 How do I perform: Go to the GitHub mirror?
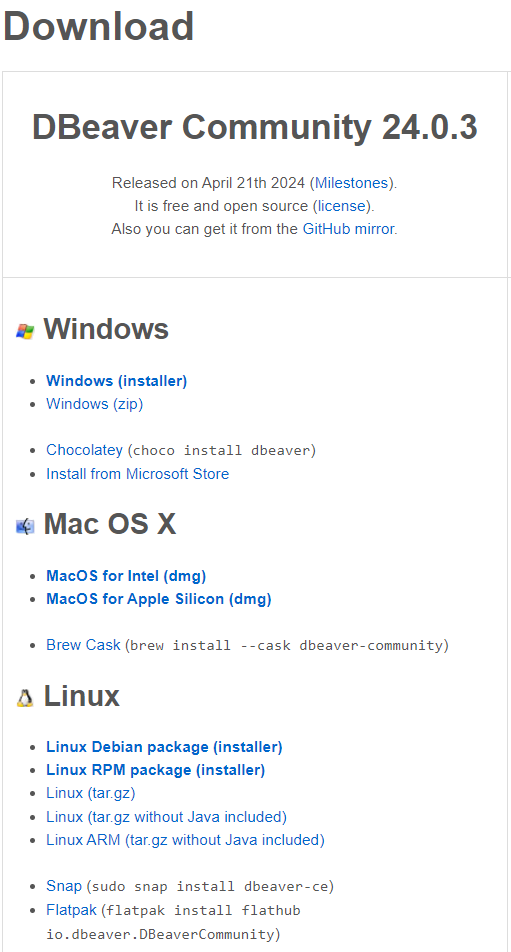[348, 229]
